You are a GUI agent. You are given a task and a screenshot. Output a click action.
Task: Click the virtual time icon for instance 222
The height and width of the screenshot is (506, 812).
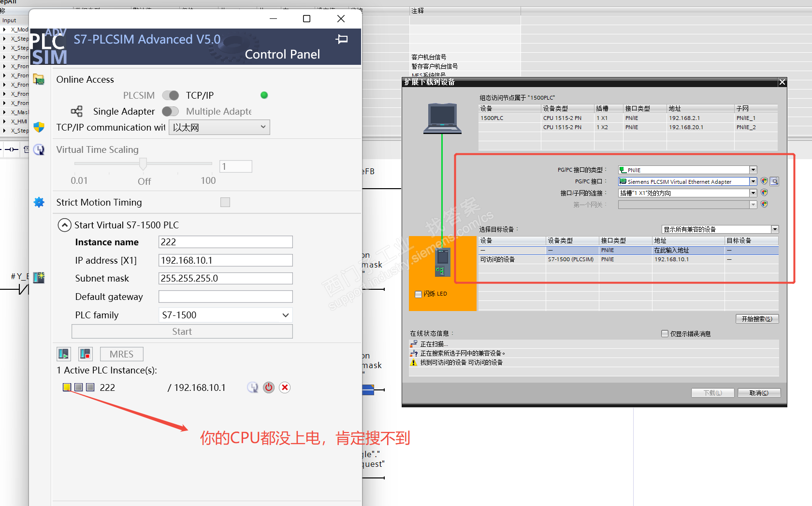click(x=253, y=387)
